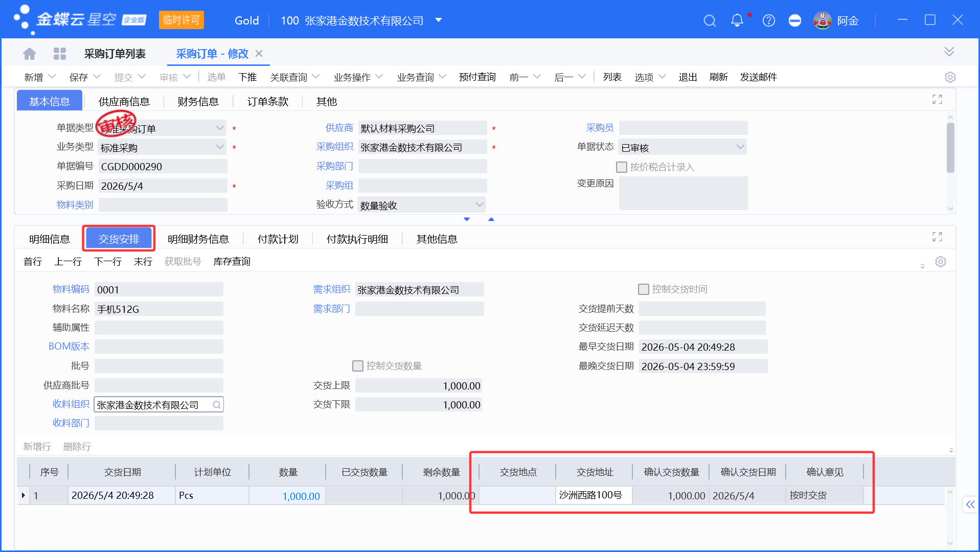
Task: Click the Kingdee cloud logo
Action: pyautogui.click(x=79, y=19)
